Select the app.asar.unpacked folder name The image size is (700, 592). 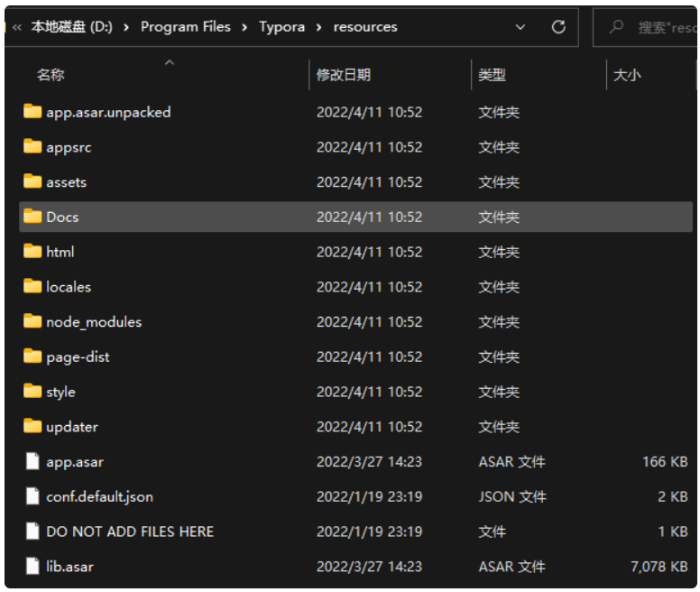108,112
